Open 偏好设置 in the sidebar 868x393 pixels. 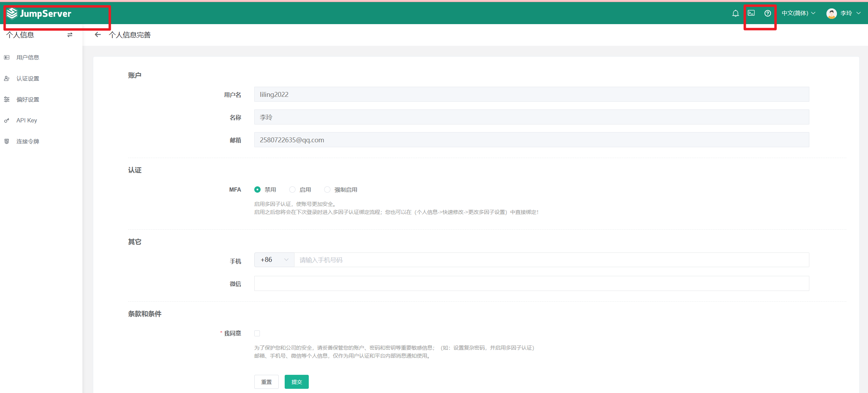point(28,100)
